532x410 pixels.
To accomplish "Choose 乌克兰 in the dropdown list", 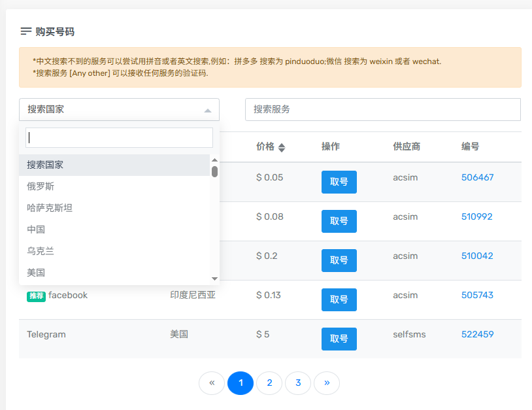I will pos(41,251).
